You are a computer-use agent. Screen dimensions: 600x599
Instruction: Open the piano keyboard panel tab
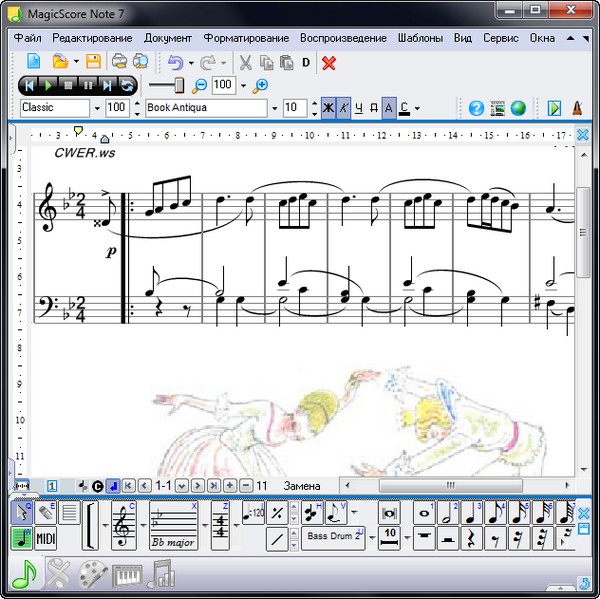(x=126, y=575)
